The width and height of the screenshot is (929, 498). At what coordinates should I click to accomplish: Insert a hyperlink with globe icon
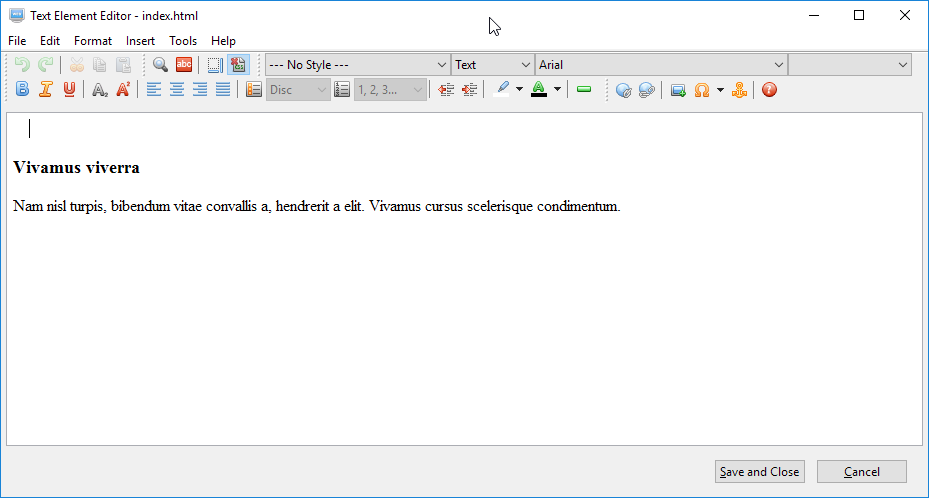pyautogui.click(x=623, y=90)
